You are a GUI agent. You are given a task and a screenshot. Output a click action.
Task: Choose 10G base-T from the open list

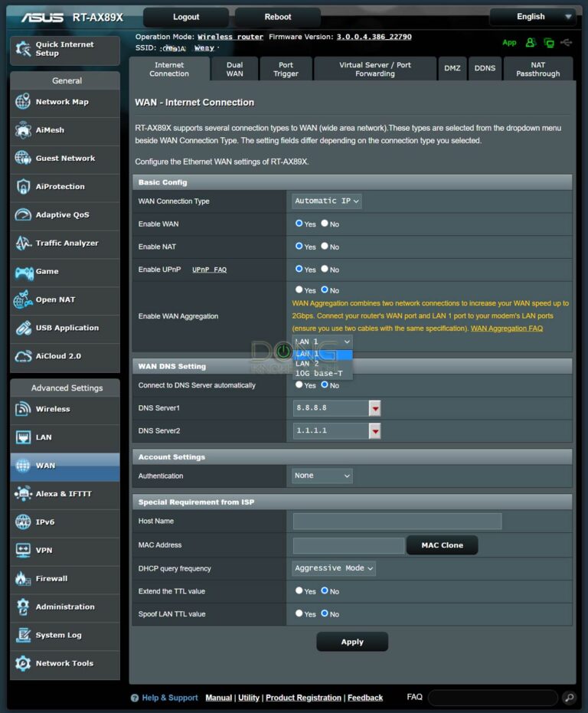click(318, 374)
